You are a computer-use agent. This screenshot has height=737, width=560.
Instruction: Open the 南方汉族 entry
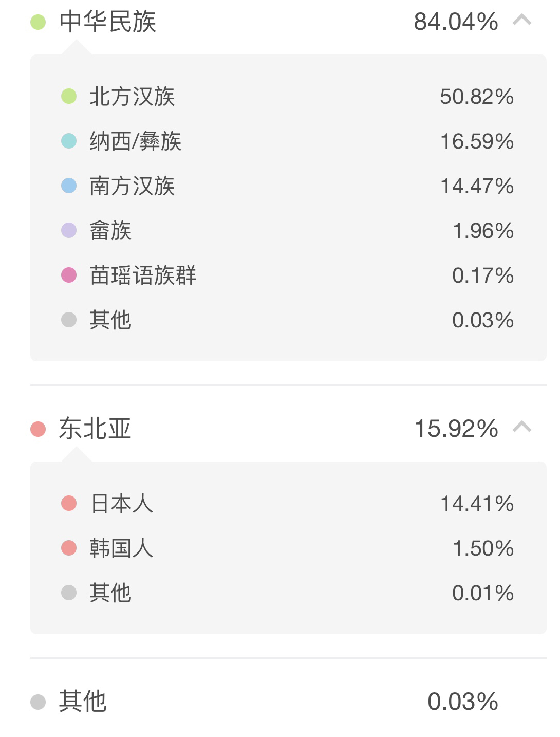pos(288,186)
